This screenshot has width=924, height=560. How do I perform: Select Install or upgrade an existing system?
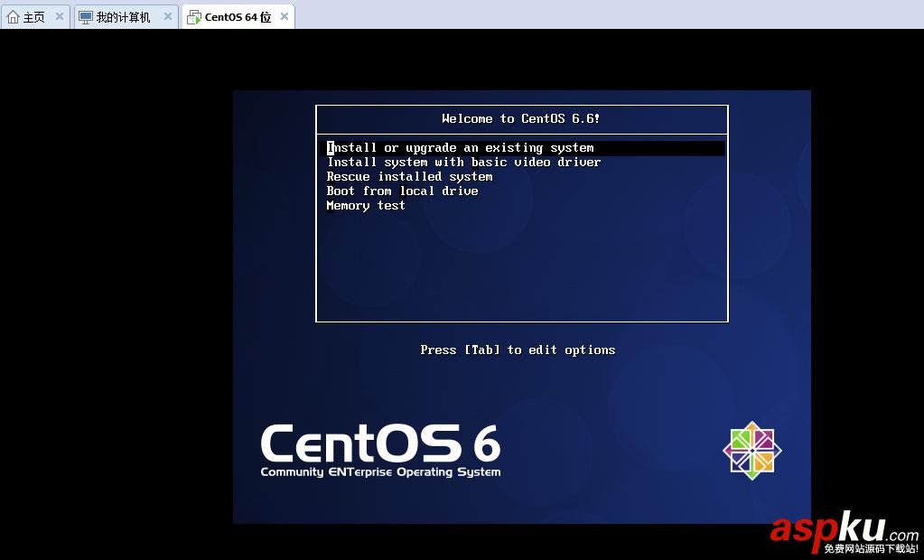coord(461,147)
